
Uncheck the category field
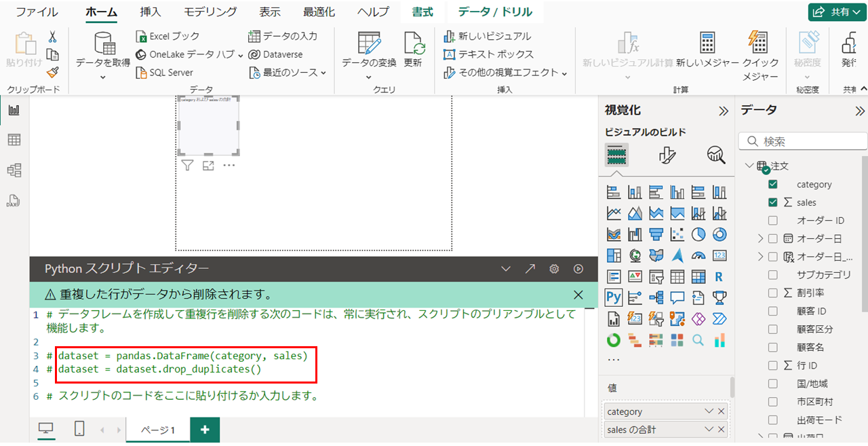[x=772, y=184]
